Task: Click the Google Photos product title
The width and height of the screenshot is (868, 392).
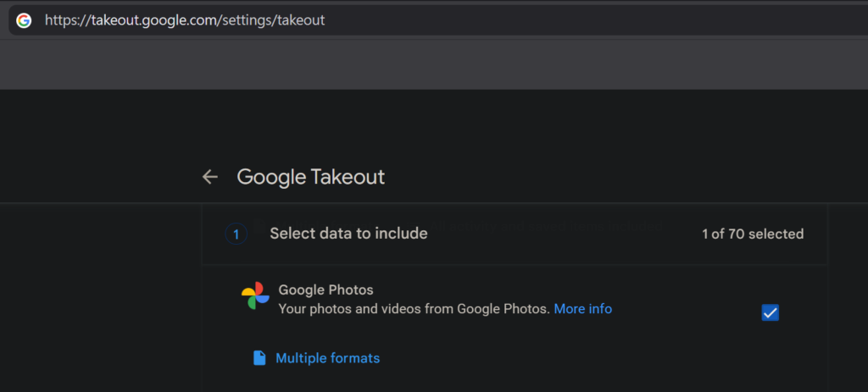Action: [x=325, y=290]
